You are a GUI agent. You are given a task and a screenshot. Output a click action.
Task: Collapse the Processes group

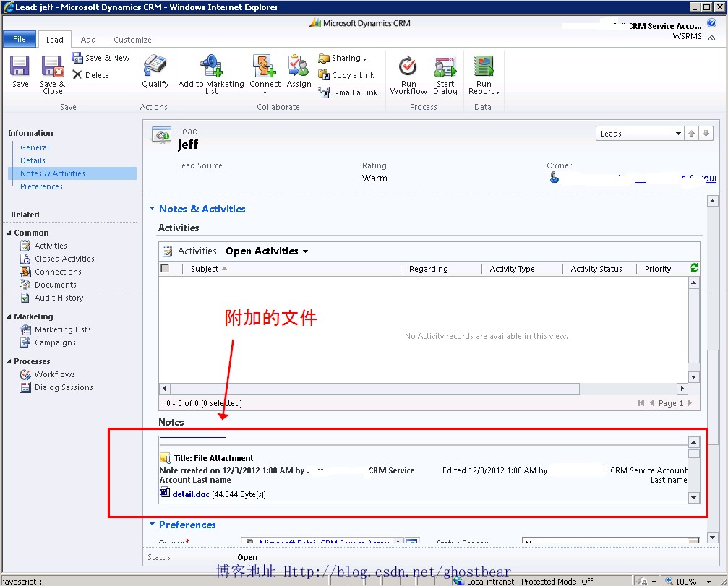[9, 361]
